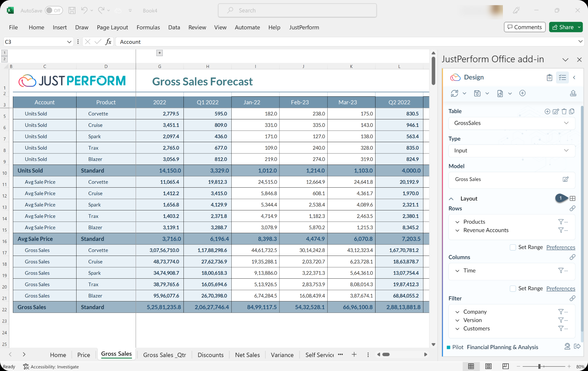Click the add new table plus icon
The height and width of the screenshot is (371, 588).
tap(547, 111)
